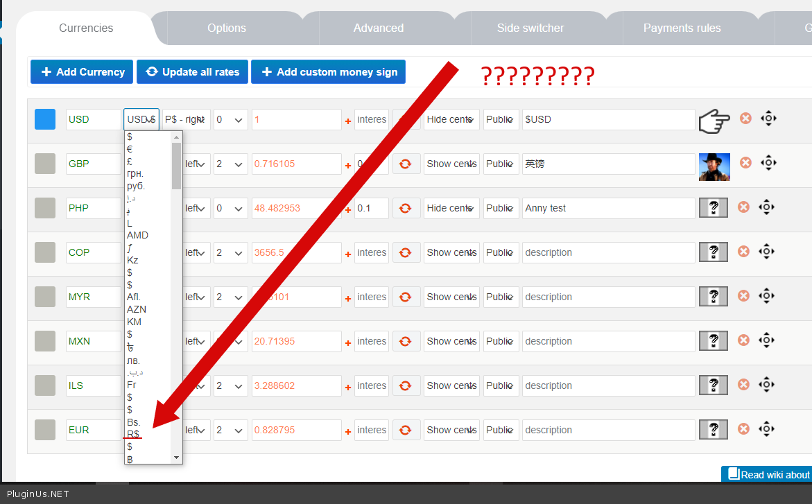
Task: Change the GBP flag photo thumbnail
Action: (x=714, y=167)
